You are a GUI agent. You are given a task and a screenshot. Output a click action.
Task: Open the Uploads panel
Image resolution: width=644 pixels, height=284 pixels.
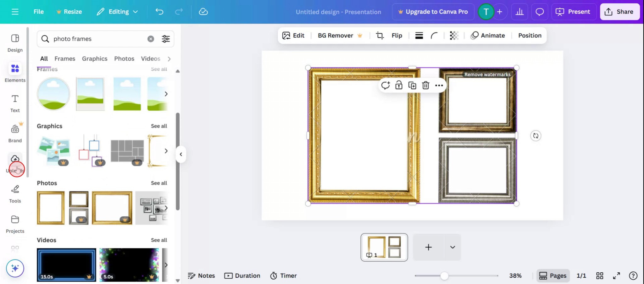(14, 162)
